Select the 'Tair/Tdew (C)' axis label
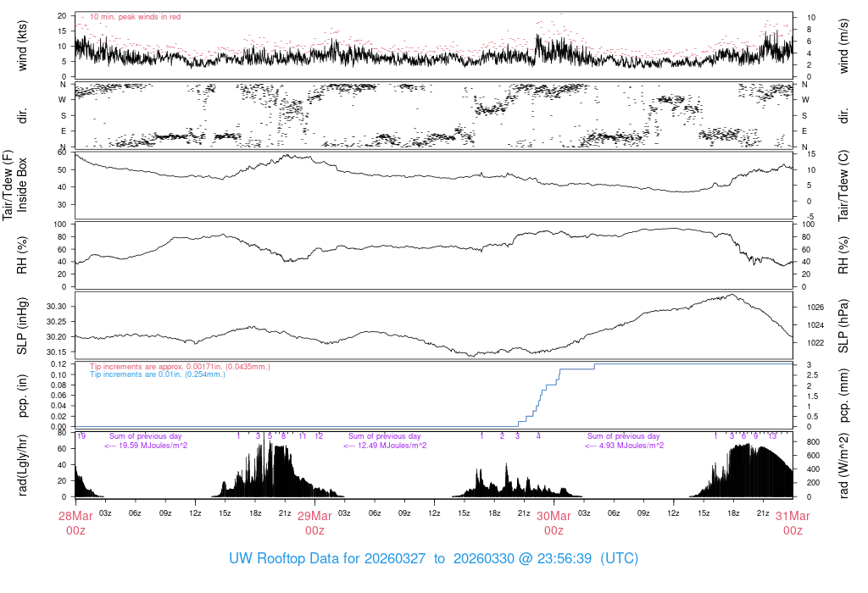The height and width of the screenshot is (593, 868). [843, 186]
